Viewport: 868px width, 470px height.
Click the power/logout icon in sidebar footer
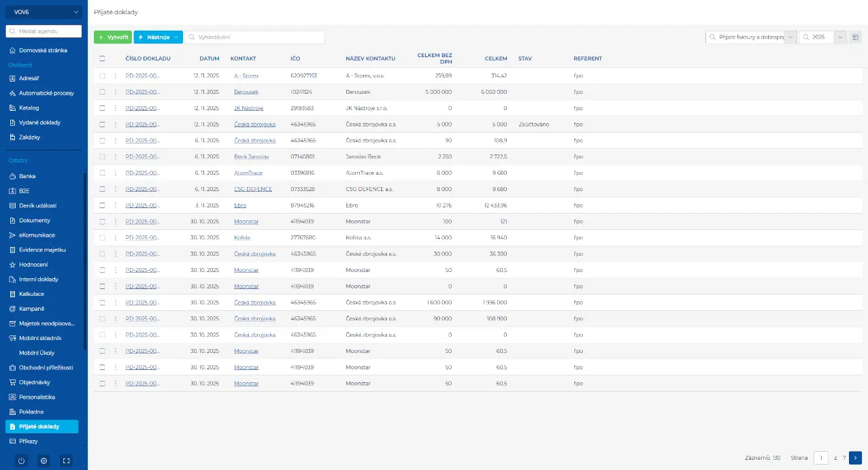[x=21, y=460]
